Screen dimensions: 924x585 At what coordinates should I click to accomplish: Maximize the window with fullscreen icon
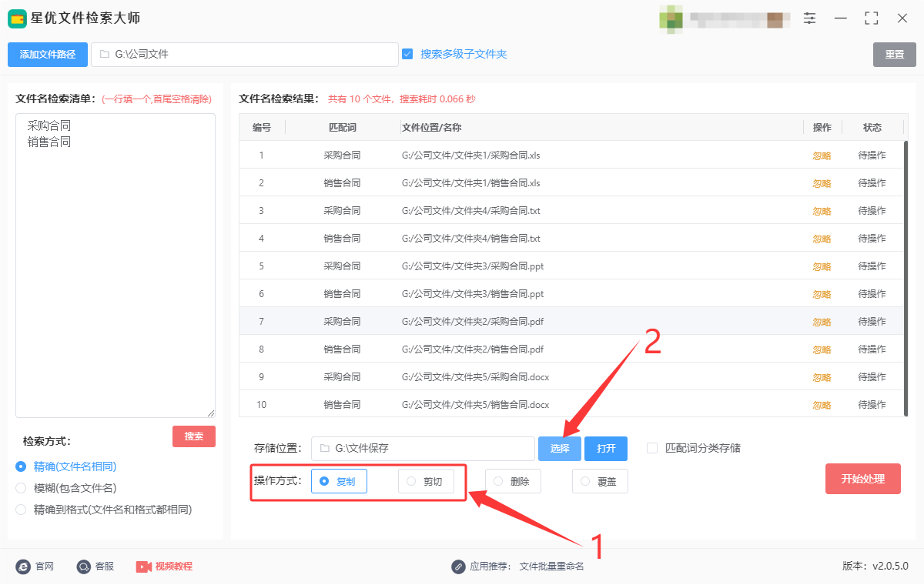(x=872, y=18)
